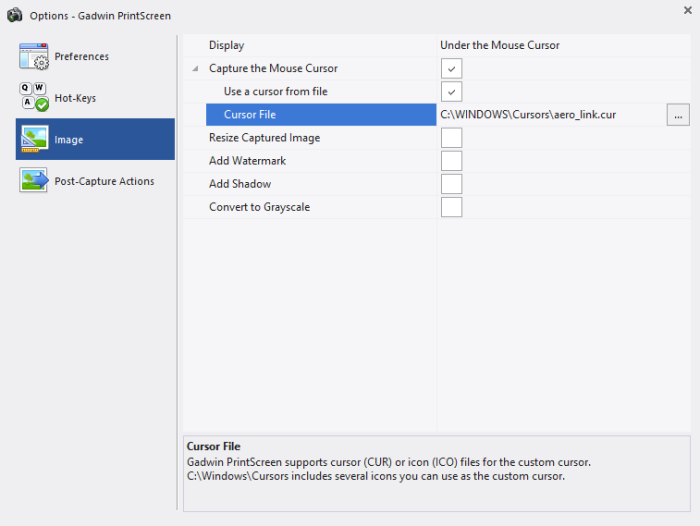
Task: Click the aero_link.cur path field
Action: 552,115
